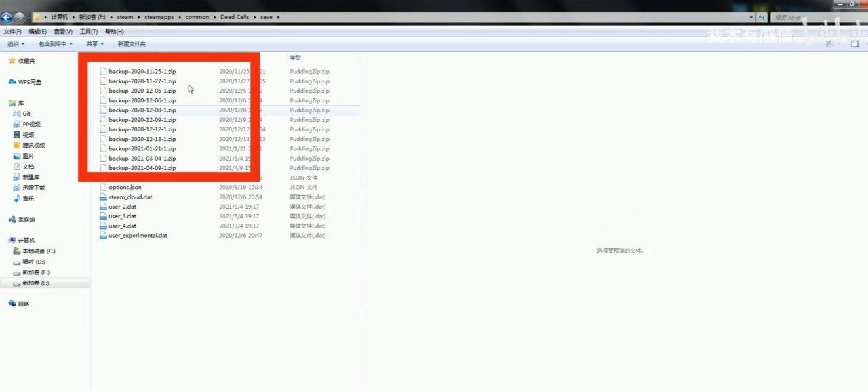Open the 查看(V) menu

point(63,32)
